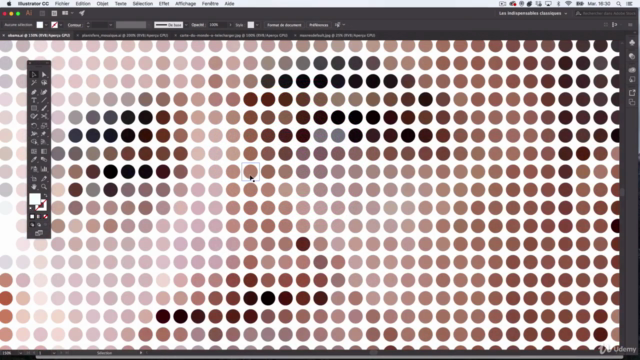Select the Perspective Grid tool

click(x=44, y=142)
